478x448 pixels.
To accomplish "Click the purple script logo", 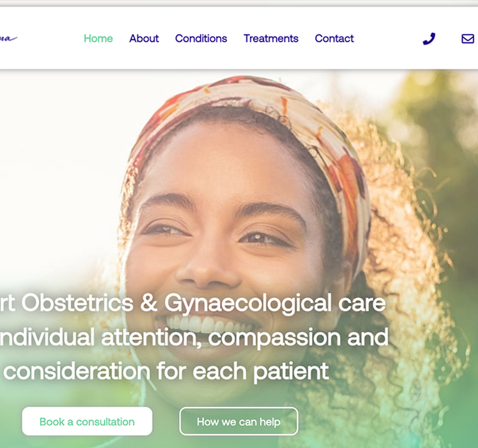I will tap(8, 38).
